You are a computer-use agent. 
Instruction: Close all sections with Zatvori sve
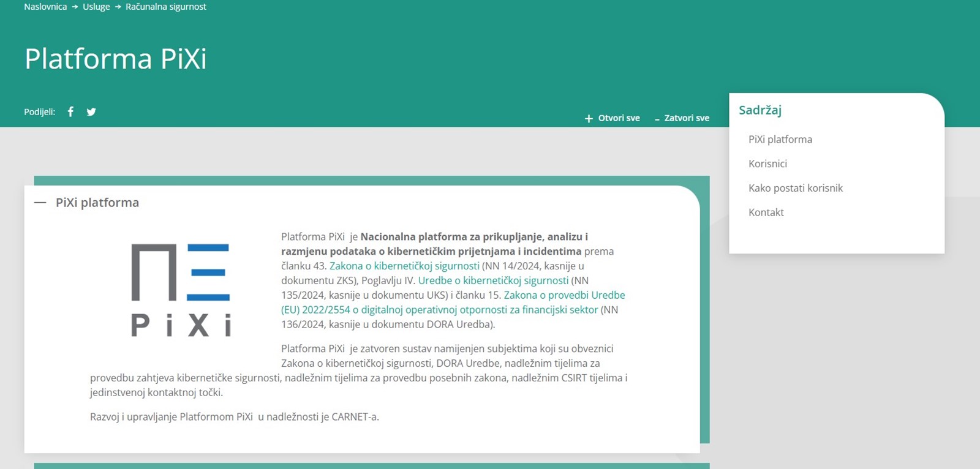[x=682, y=118]
